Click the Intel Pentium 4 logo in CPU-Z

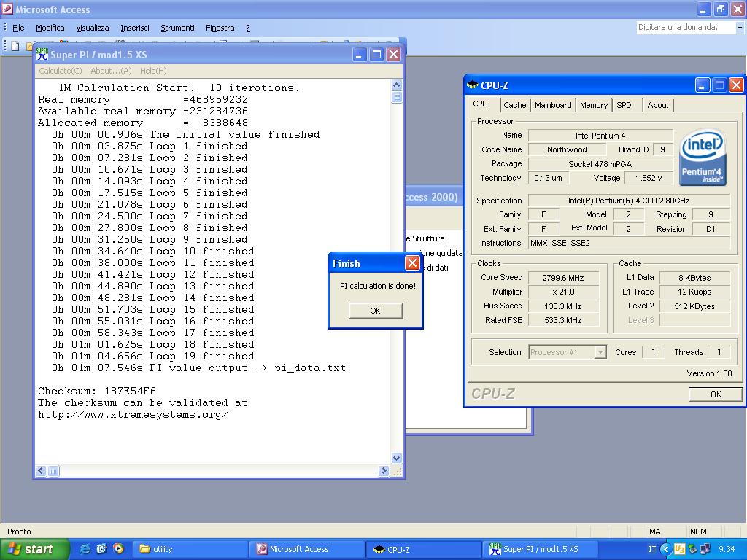(x=703, y=157)
